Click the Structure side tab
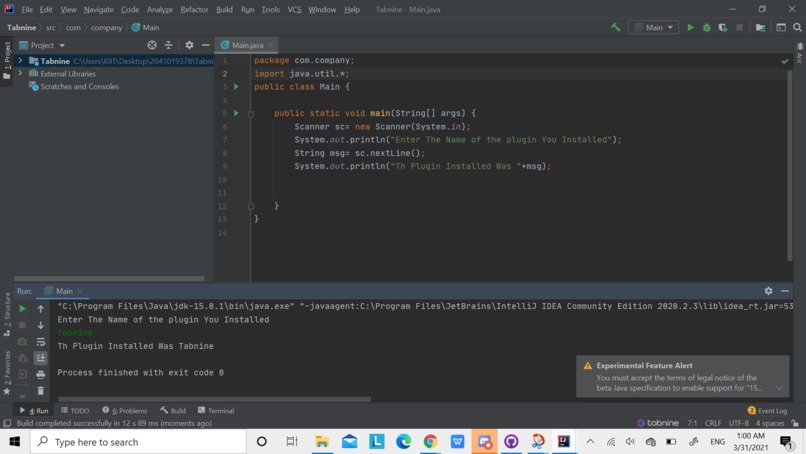This screenshot has height=454, width=806. click(7, 315)
